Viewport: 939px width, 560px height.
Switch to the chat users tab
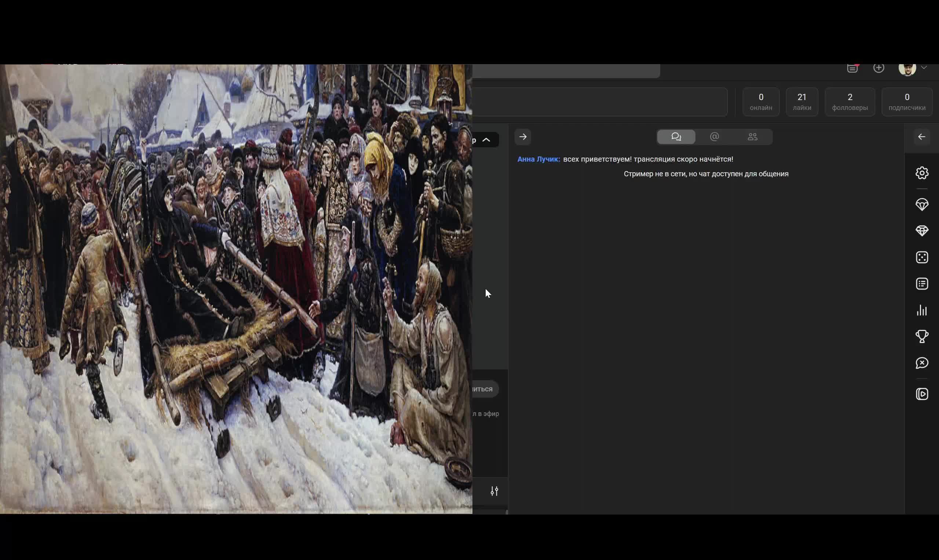click(752, 137)
